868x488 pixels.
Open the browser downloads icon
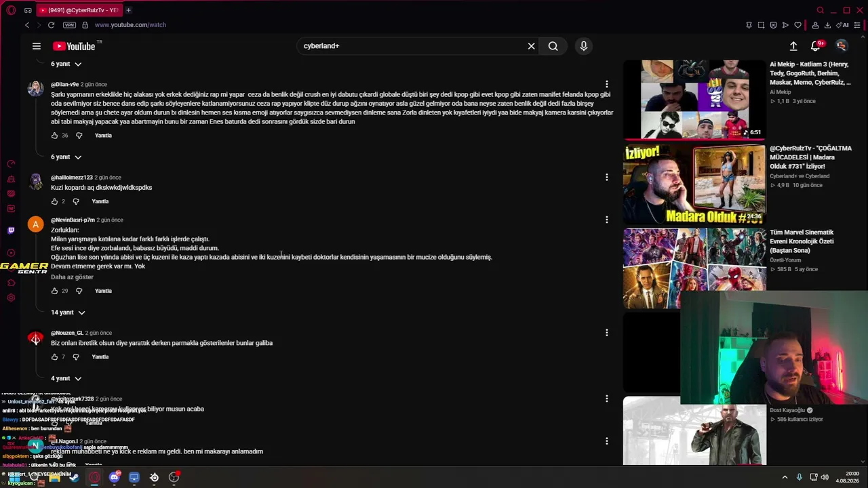[x=827, y=25]
